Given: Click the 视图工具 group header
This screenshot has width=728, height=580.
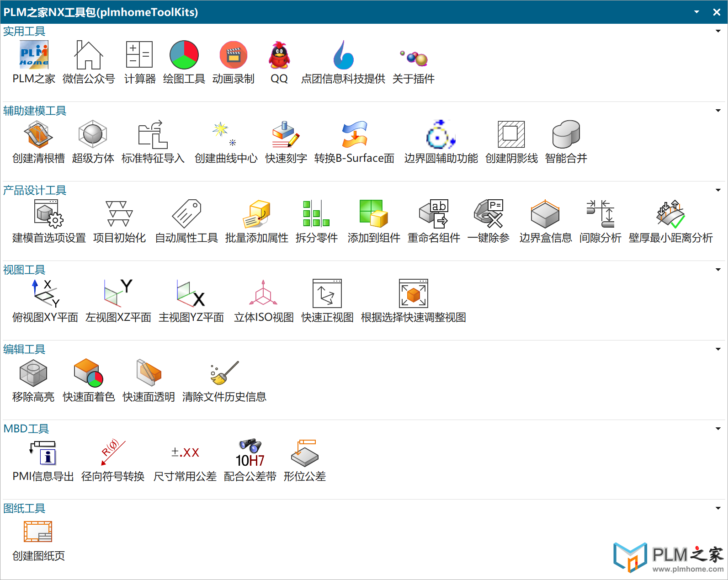Looking at the screenshot, I should point(24,270).
